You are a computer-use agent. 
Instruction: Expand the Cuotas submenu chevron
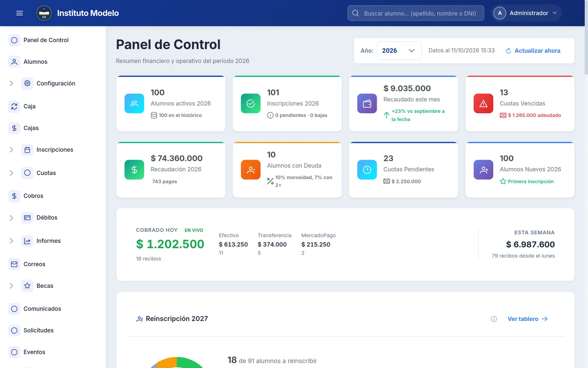coord(11,173)
